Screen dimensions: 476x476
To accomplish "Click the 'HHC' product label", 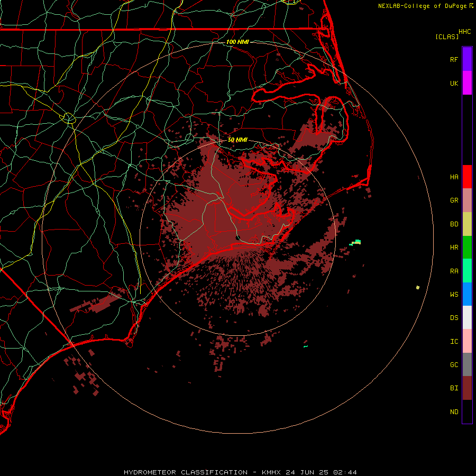I will point(464,32).
